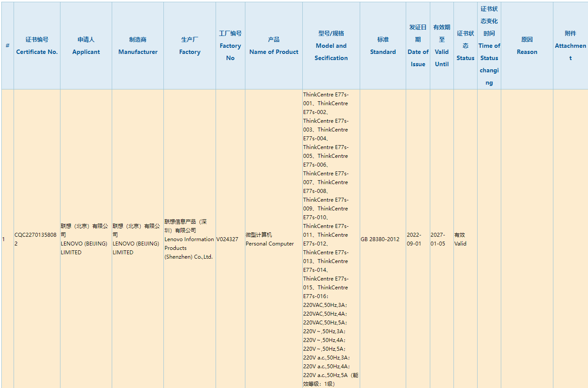The width and height of the screenshot is (588, 388).
Task: Select the Time of Status changing header
Action: pos(489,46)
